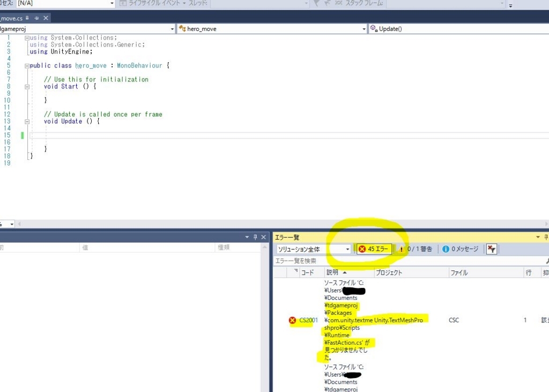The height and width of the screenshot is (392, 549).
Task: Collapse the using directives block
Action: tap(27, 38)
